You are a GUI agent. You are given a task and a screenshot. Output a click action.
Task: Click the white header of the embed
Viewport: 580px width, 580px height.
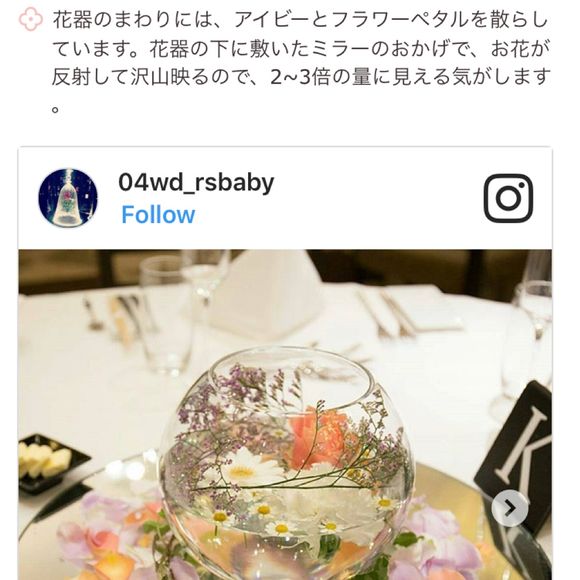click(x=285, y=198)
